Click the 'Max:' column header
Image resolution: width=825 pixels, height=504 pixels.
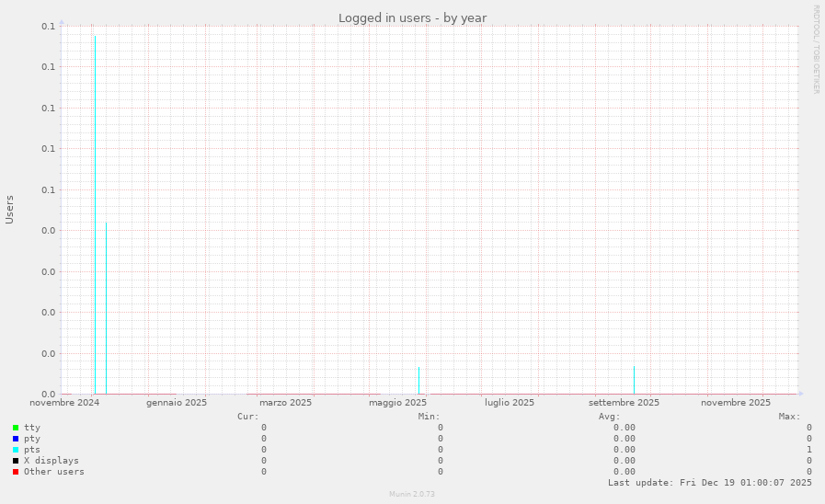pos(789,417)
